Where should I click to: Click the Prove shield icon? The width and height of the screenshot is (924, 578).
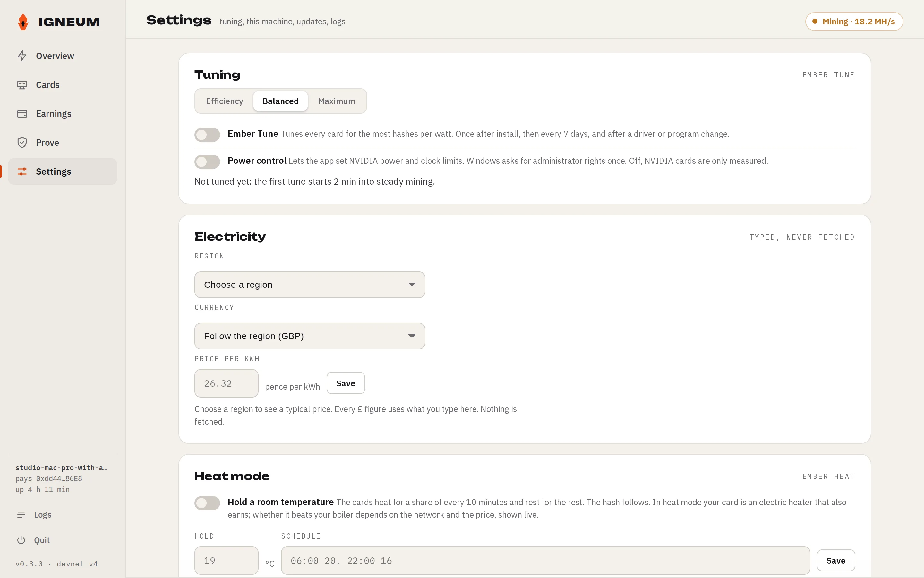22,143
